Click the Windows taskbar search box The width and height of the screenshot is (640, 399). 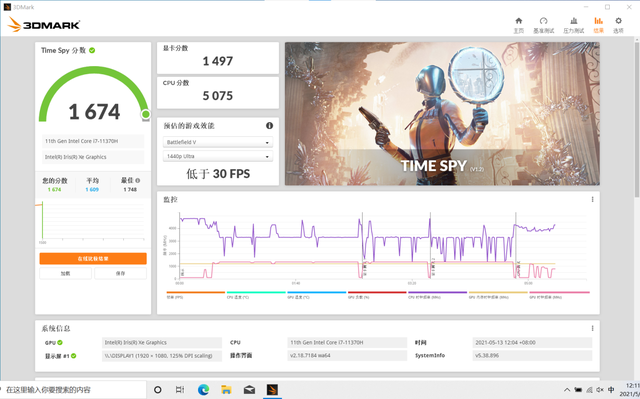(x=73, y=390)
